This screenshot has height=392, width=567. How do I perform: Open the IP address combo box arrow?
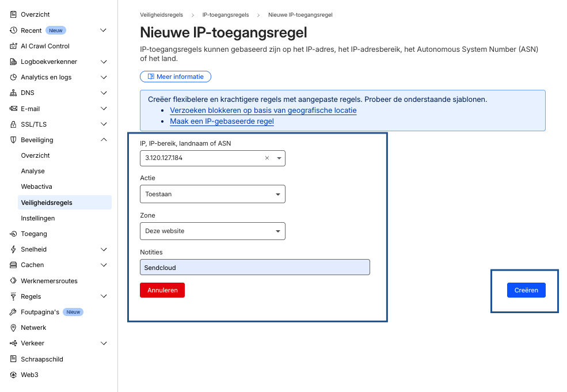(279, 158)
